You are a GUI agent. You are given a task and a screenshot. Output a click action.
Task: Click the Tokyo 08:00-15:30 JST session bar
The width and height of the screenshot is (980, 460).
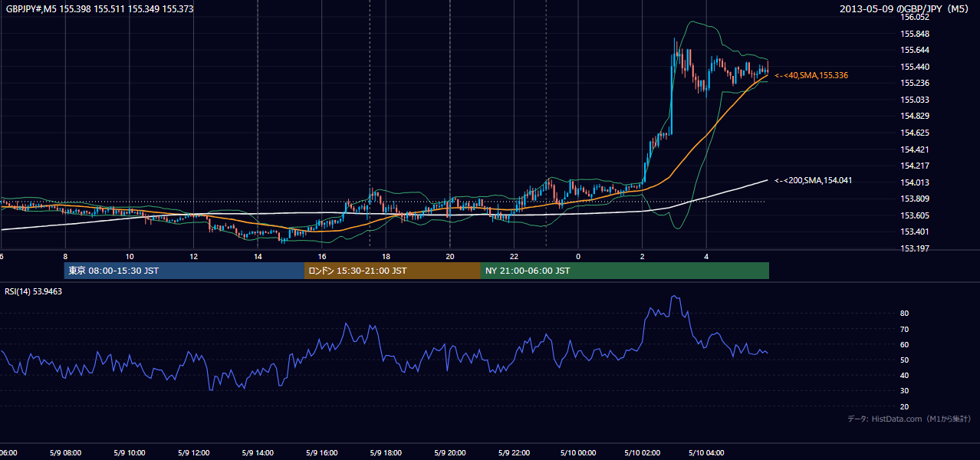click(185, 271)
